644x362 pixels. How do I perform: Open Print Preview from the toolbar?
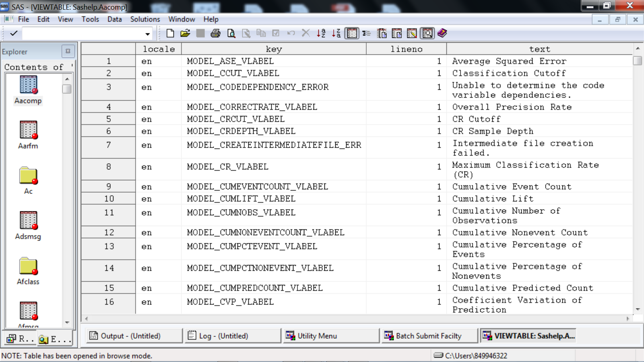[x=231, y=33]
